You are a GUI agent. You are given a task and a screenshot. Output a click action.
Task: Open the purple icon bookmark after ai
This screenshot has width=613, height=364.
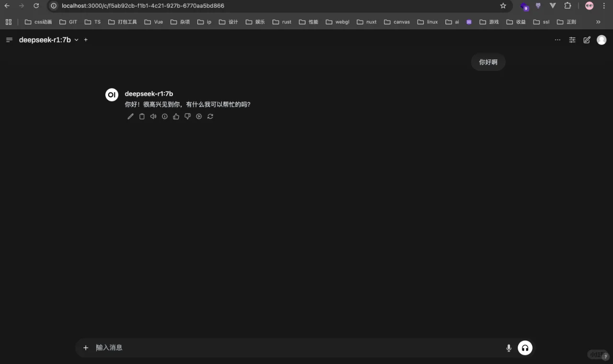469,22
